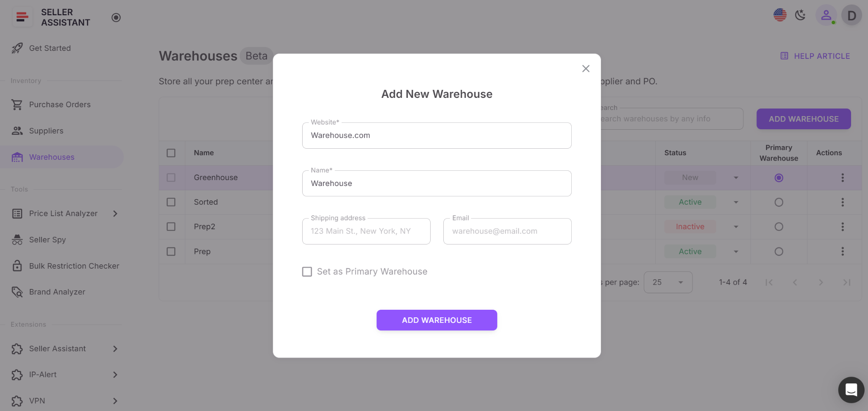Select the checkbox next to Greenhouse row
The image size is (868, 411).
click(x=172, y=178)
